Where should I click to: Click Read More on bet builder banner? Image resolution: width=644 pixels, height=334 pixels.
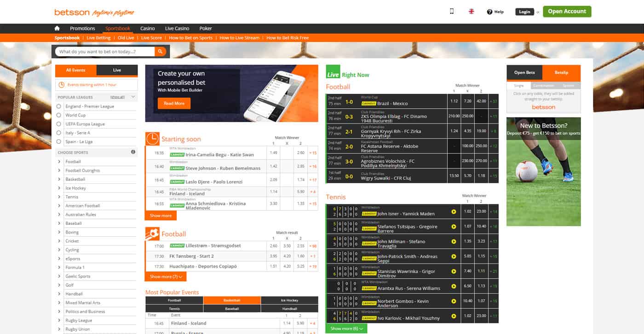tap(174, 103)
